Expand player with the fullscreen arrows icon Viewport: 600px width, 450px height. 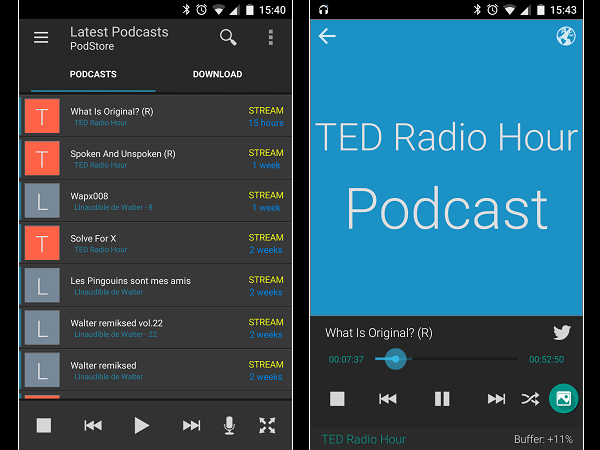pos(267,425)
